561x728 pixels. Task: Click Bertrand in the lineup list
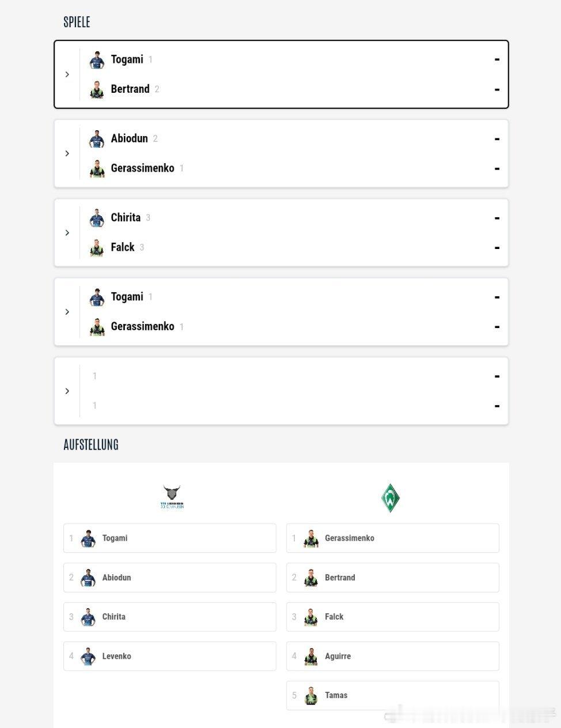[x=393, y=578]
